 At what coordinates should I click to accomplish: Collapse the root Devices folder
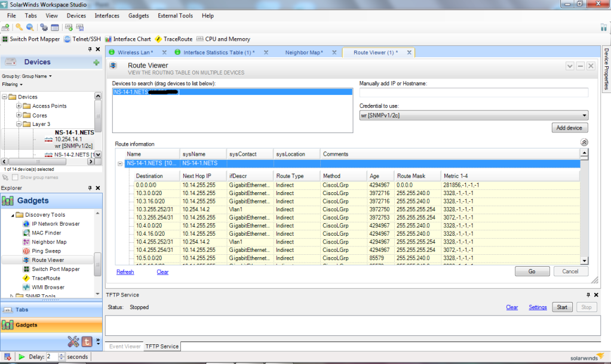tap(5, 97)
